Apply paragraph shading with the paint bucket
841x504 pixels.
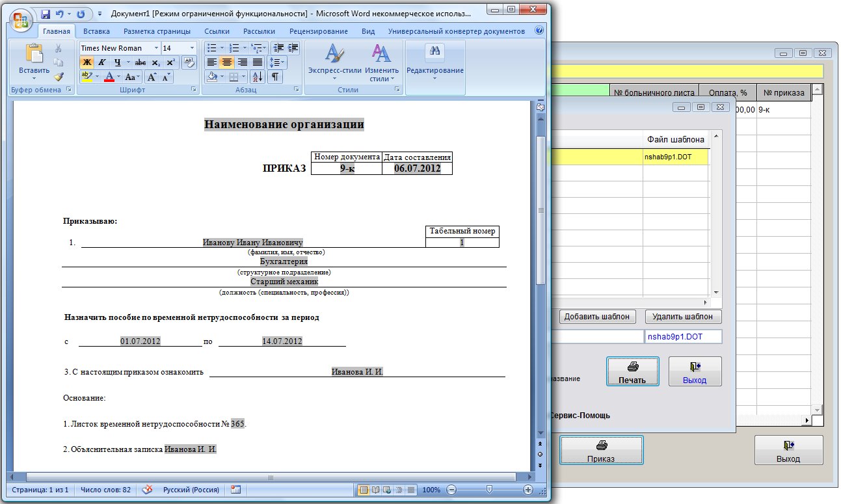tap(211, 77)
